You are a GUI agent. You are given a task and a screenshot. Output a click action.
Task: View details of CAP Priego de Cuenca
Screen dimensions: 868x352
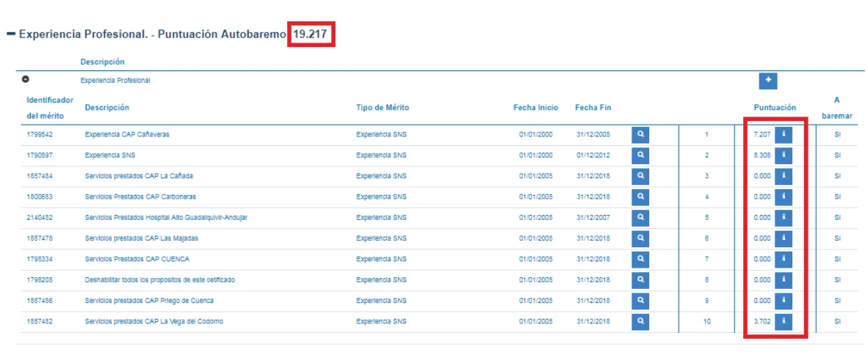coord(640,300)
